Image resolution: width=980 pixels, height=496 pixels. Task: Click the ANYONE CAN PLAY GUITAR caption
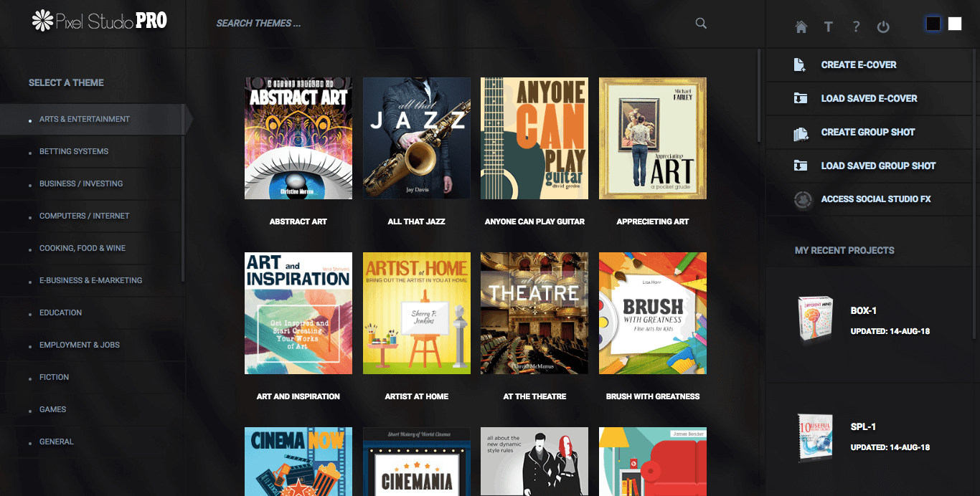[534, 221]
